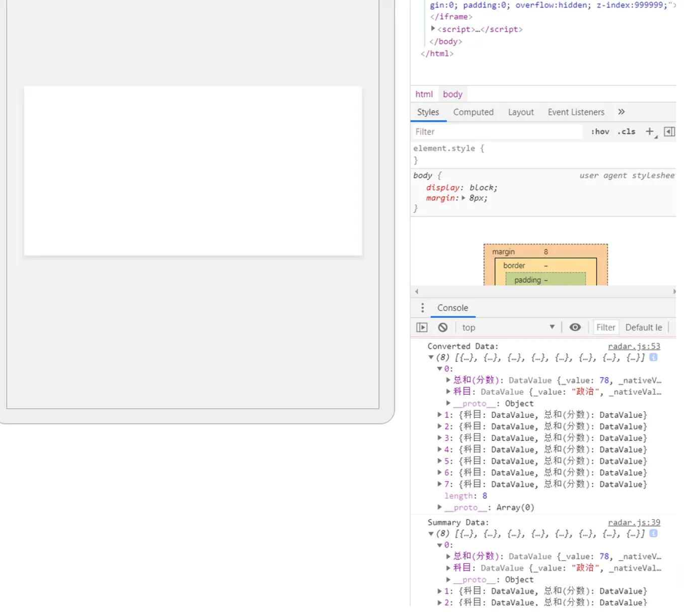This screenshot has width=684, height=616.
Task: Select the Console drawer tab
Action: [452, 307]
